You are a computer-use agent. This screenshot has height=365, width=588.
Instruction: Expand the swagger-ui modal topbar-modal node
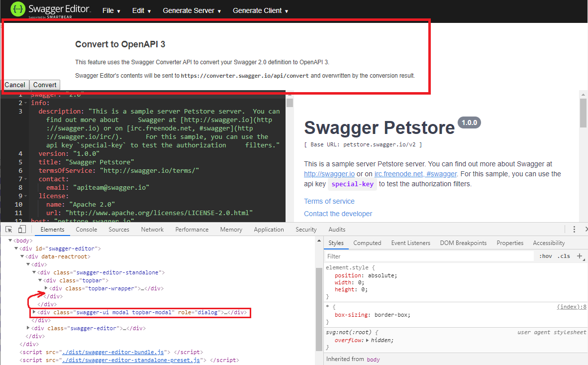coord(34,312)
